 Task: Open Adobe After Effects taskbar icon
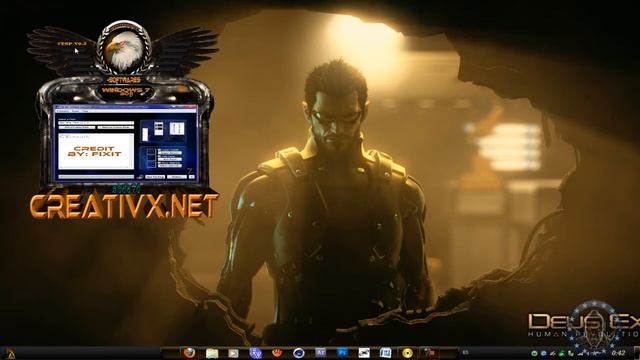[x=321, y=353]
